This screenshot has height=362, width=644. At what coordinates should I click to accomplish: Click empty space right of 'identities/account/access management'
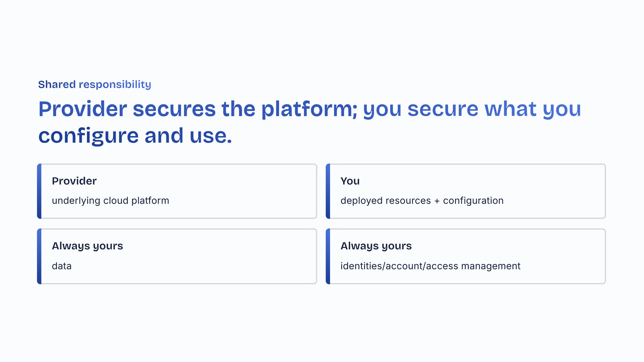pyautogui.click(x=563, y=266)
